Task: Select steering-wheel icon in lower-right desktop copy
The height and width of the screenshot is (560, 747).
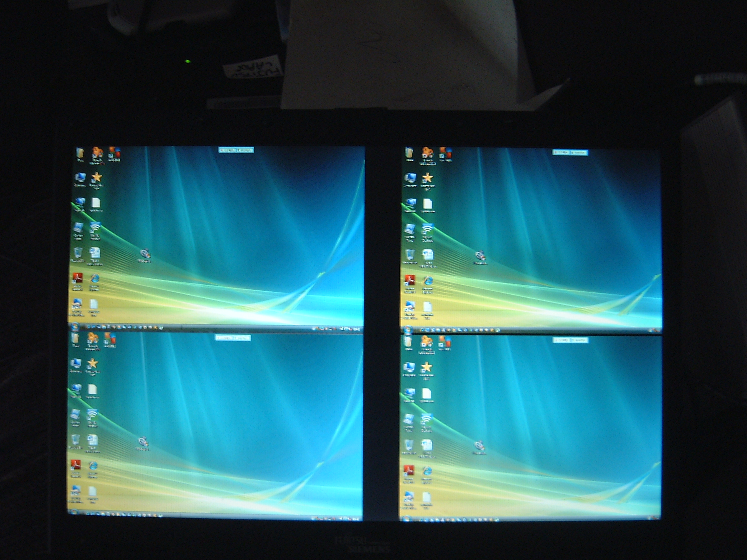Action: pyautogui.click(x=479, y=446)
